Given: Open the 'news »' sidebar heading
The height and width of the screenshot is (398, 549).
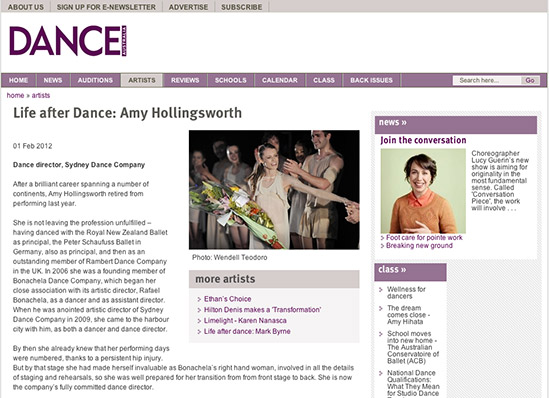Looking at the screenshot, I should [392, 122].
